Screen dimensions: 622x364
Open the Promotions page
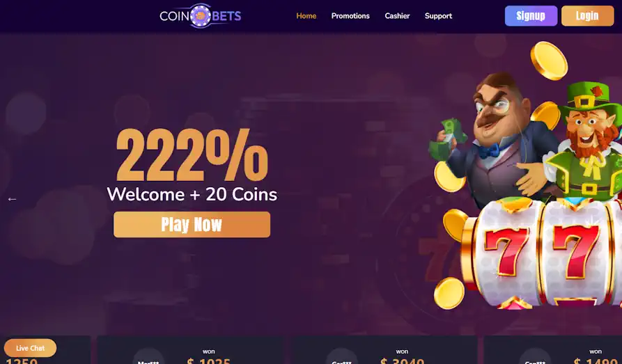350,16
